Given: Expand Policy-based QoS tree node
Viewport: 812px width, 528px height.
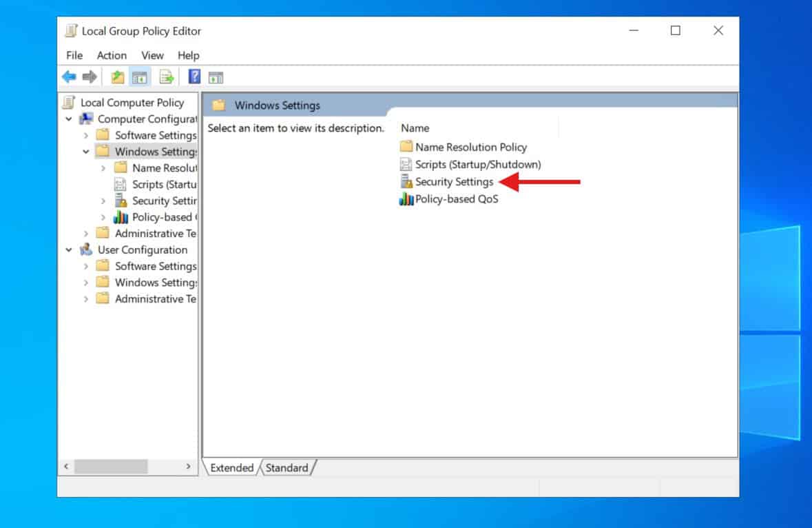Looking at the screenshot, I should pyautogui.click(x=103, y=218).
